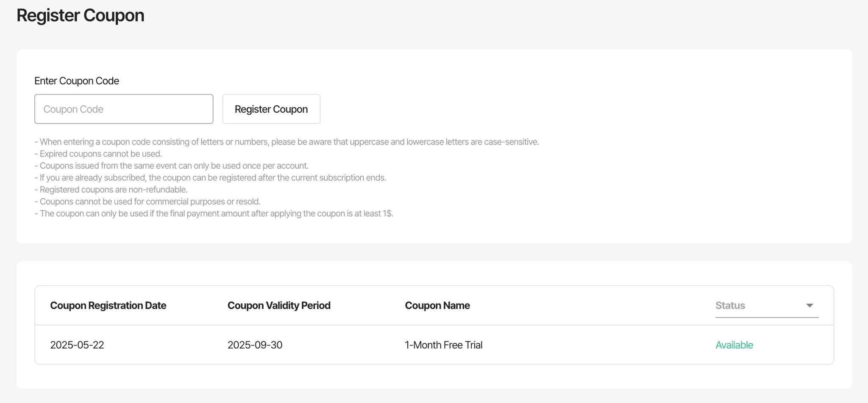Click the Status dropdown arrow icon
This screenshot has height=403, width=868.
810,306
